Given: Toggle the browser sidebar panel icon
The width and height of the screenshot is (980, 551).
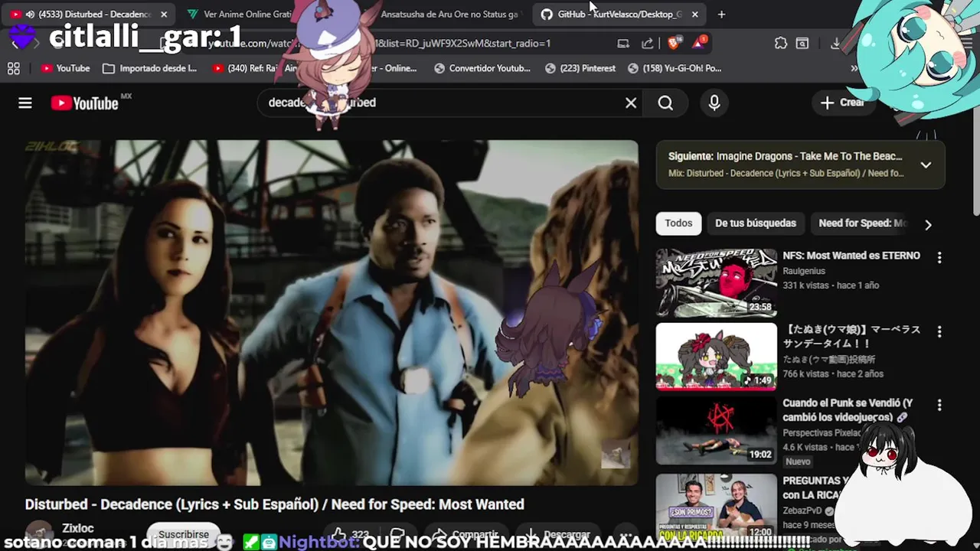Looking at the screenshot, I should [802, 44].
